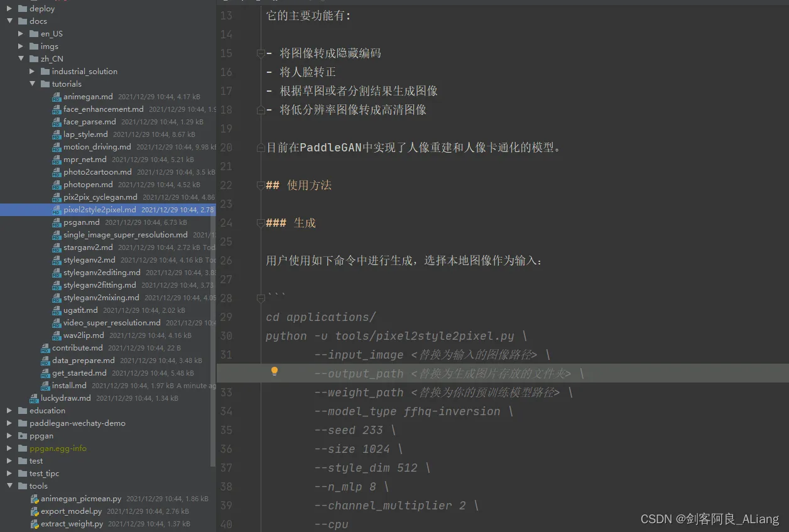Expand the deploy folder
Image resolution: width=789 pixels, height=532 pixels.
coord(9,9)
